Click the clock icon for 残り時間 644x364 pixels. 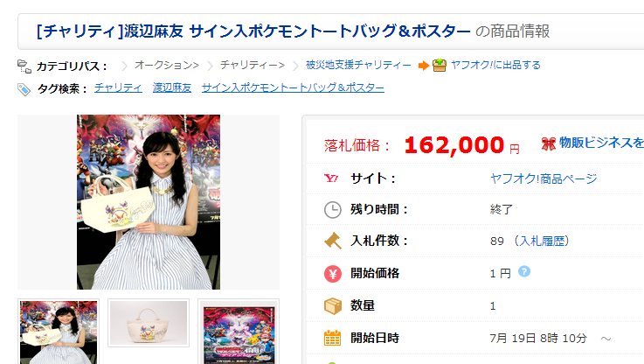(333, 210)
